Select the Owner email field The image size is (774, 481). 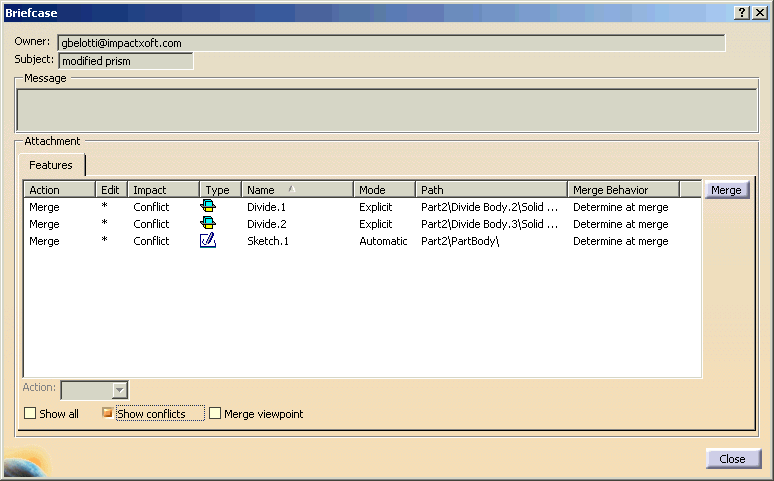coord(390,43)
